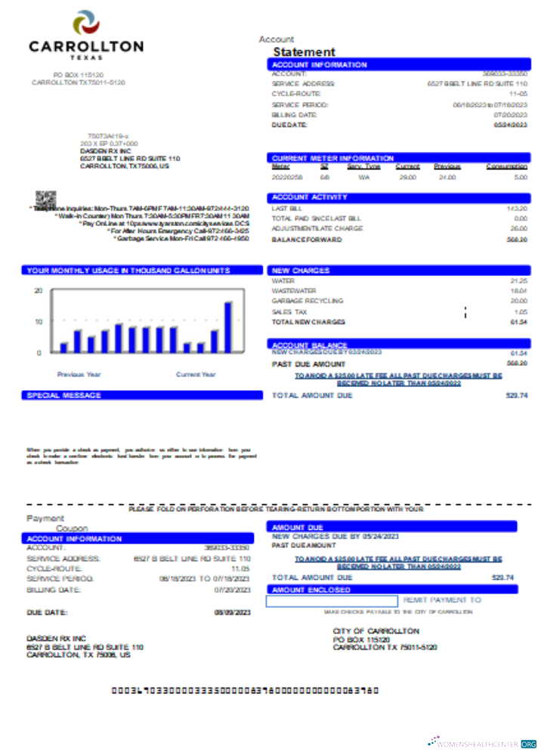This screenshot has width=544, height=756.
Task: Select 'CITY OF CARROLLTON' remit address line
Action: tap(376, 631)
